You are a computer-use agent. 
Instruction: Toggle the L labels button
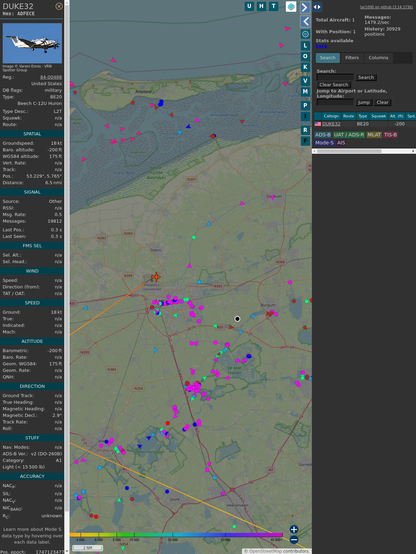pyautogui.click(x=305, y=46)
